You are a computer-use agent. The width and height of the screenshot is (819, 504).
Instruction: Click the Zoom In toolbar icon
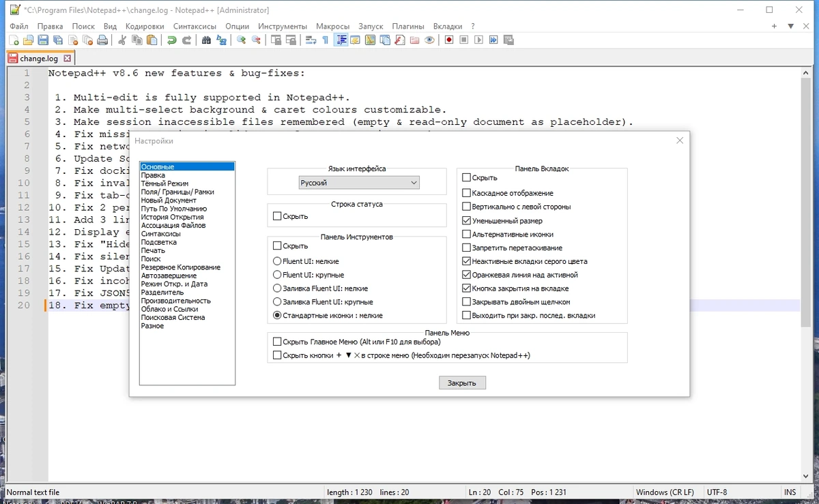coord(242,40)
